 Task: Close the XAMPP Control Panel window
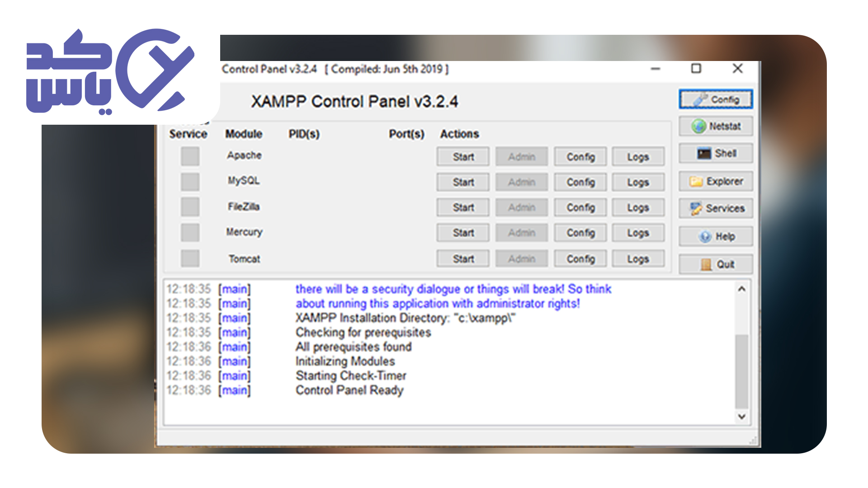click(x=737, y=69)
